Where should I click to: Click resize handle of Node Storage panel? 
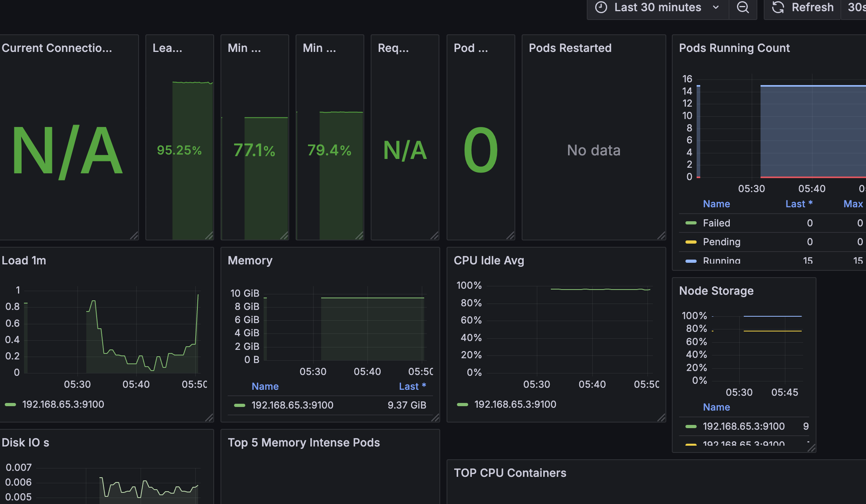point(811,448)
